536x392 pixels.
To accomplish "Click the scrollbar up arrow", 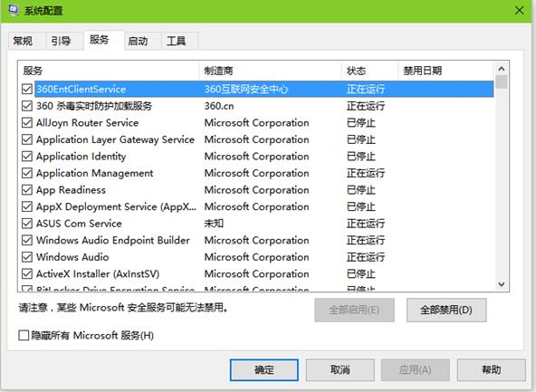I will pos(502,69).
